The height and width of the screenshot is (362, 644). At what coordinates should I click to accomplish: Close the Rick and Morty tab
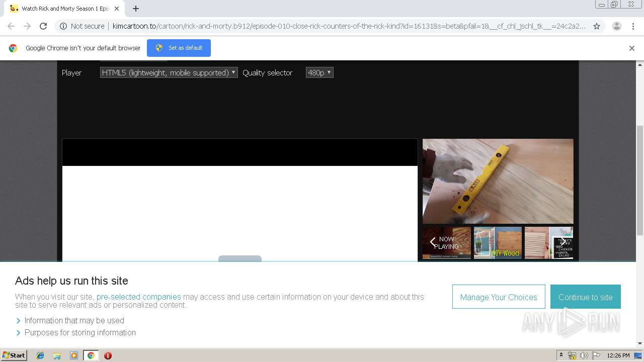tap(116, 9)
